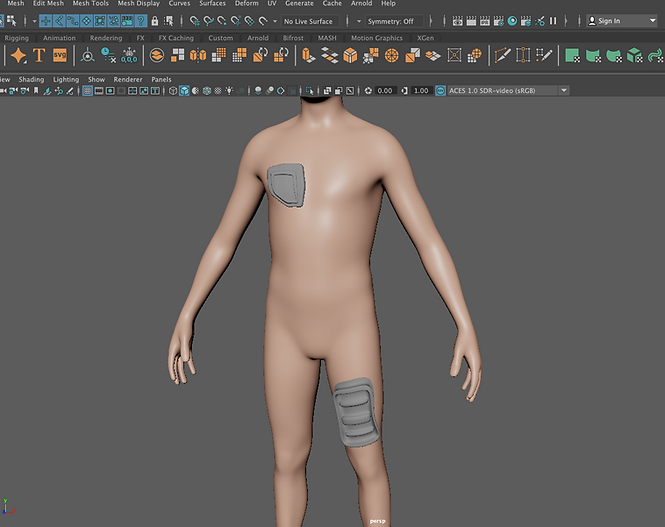Click the Snap to Curves magnet icon
Viewport: 665px width, 527px height.
[208, 21]
